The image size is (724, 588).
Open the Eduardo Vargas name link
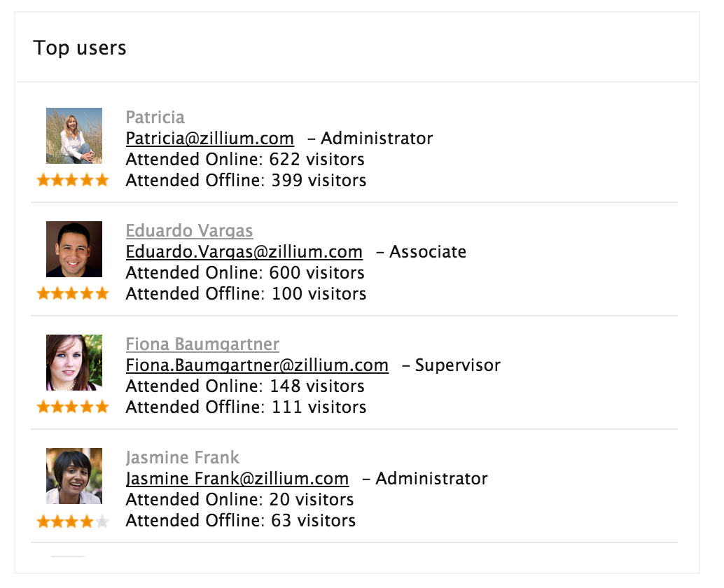pyautogui.click(x=189, y=231)
